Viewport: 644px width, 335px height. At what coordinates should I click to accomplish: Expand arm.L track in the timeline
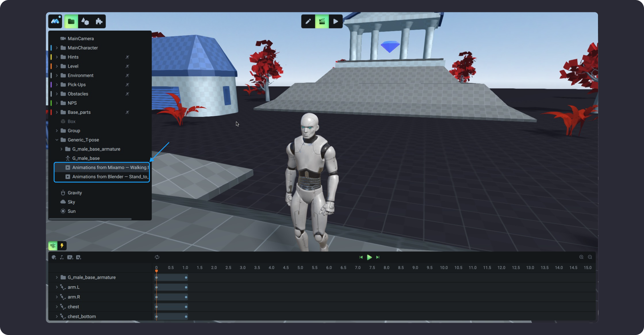57,287
